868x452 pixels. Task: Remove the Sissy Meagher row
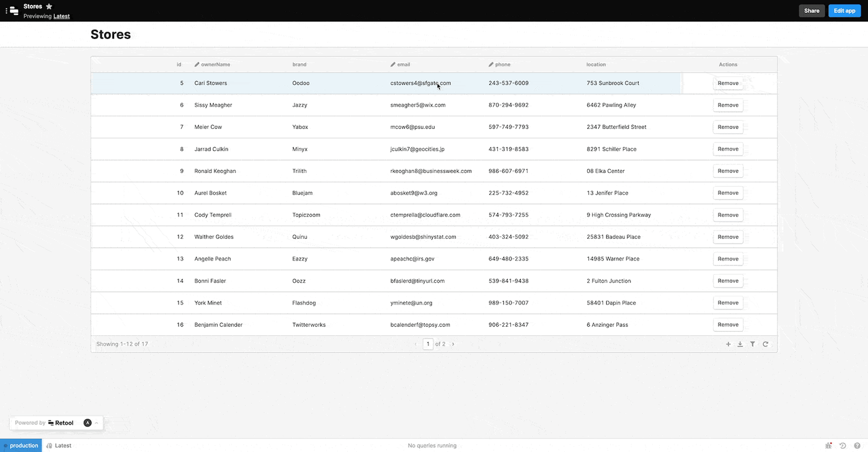[728, 105]
